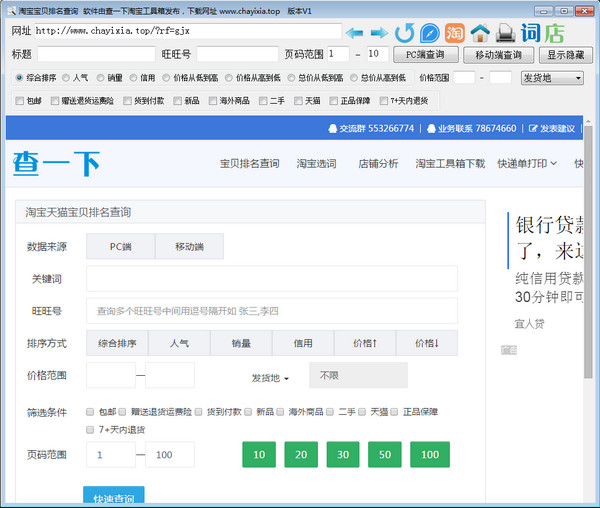This screenshot has width=600, height=508.
Task: Click the green 10 page button
Action: [x=259, y=454]
